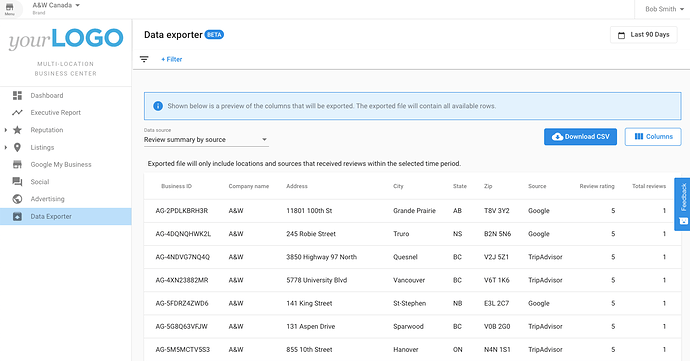
Task: Go to Executive Report
Action: (x=55, y=113)
